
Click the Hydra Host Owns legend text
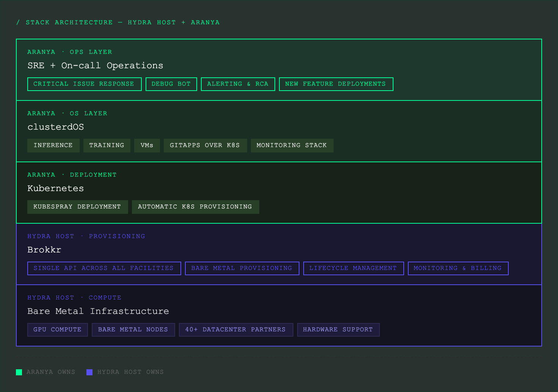pyautogui.click(x=131, y=372)
